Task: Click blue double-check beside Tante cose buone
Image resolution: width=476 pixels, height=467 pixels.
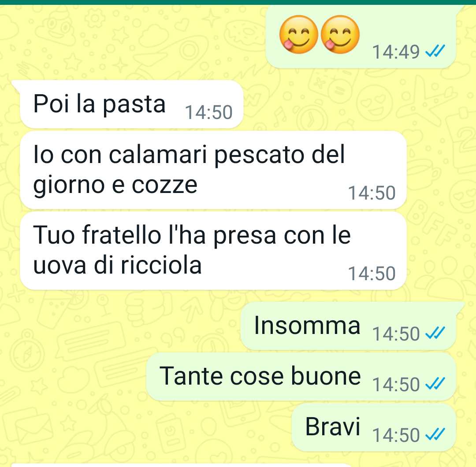Action: point(435,383)
